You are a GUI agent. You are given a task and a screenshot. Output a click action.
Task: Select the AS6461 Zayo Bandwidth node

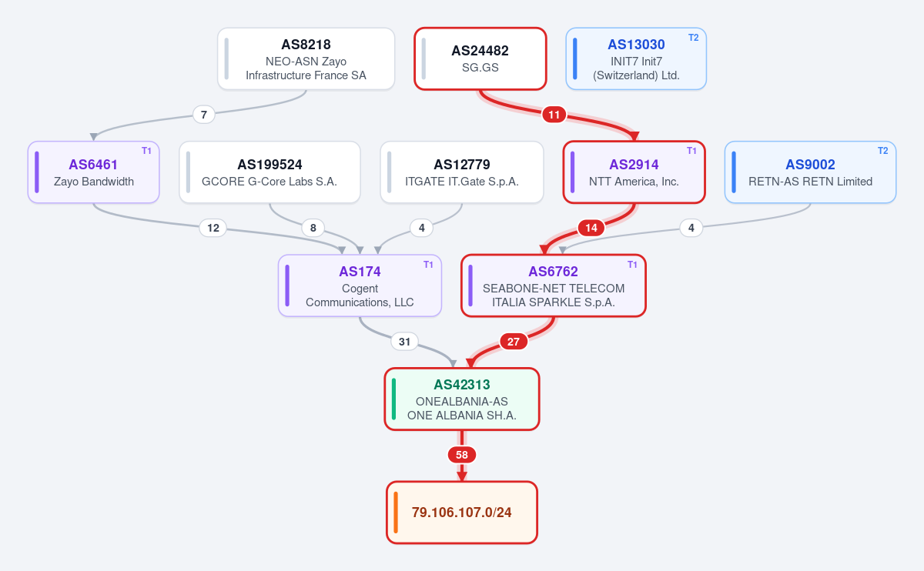tap(93, 172)
